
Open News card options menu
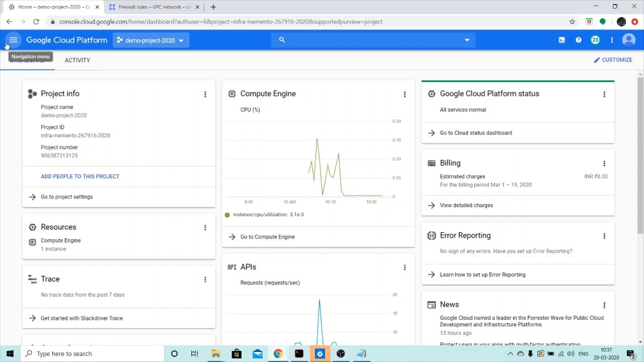point(604,305)
